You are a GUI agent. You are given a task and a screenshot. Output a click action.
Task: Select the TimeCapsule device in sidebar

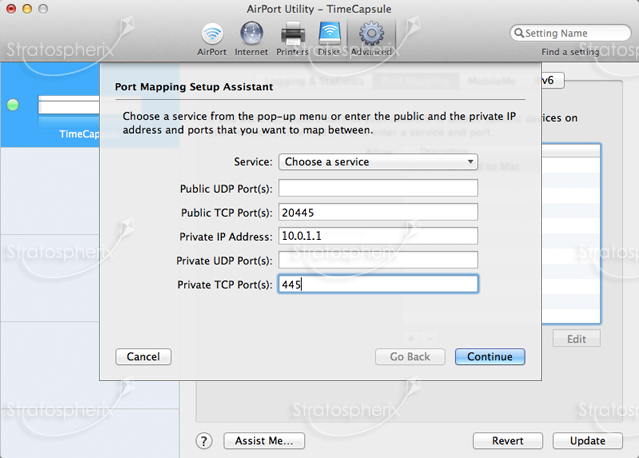pyautogui.click(x=50, y=105)
